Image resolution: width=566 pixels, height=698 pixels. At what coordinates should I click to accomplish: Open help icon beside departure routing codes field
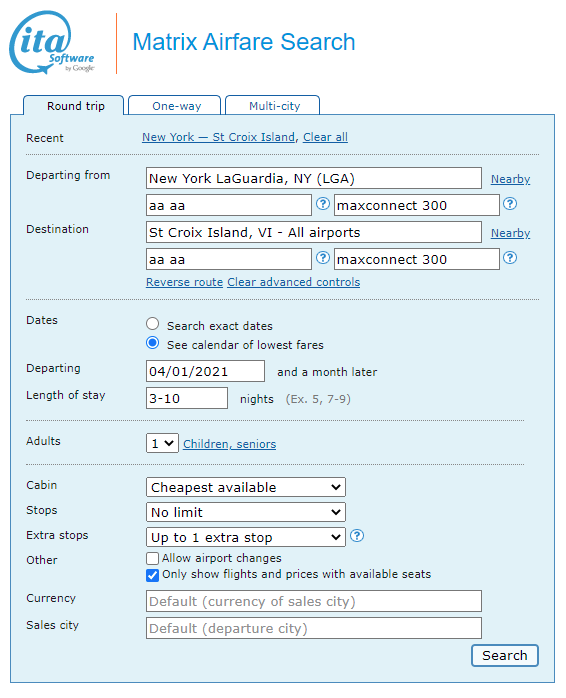pos(323,204)
